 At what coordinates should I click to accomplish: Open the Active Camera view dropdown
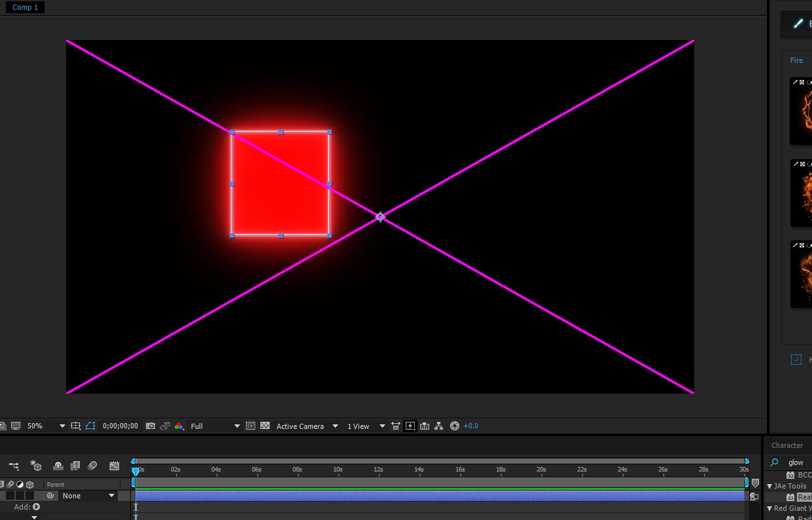(x=307, y=426)
